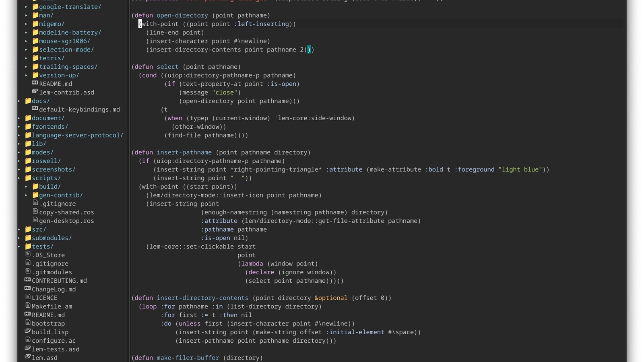Expand the docs folder
644x362 pixels.
(x=19, y=101)
